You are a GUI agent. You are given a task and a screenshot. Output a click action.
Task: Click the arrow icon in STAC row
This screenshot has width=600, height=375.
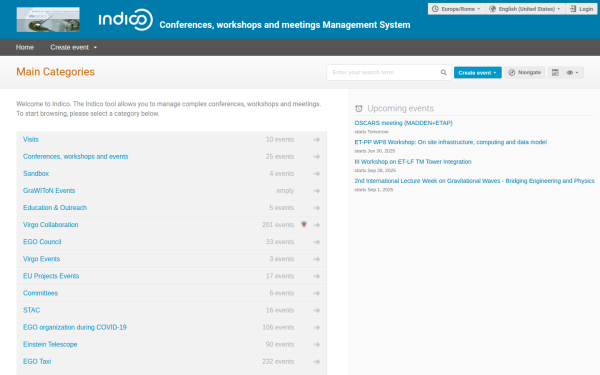click(316, 310)
